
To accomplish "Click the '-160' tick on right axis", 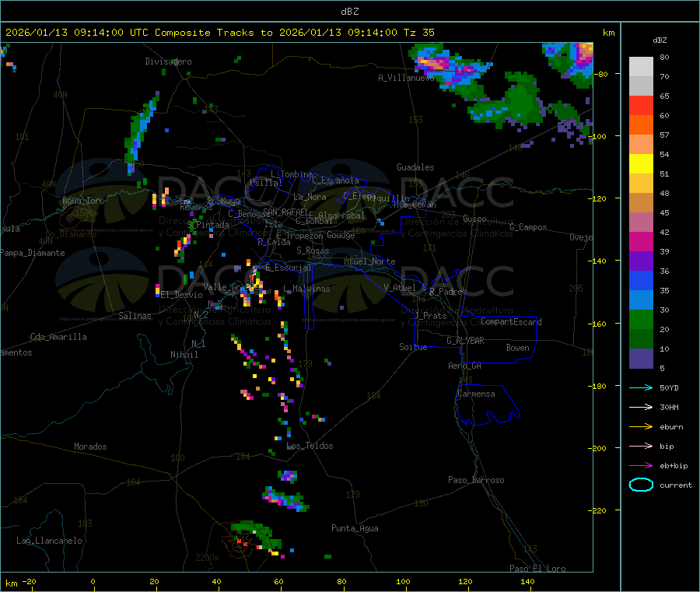I will click(597, 324).
